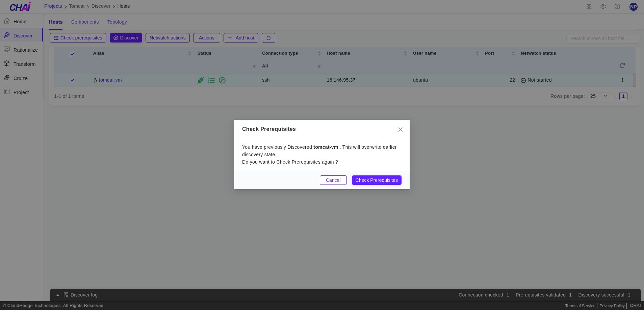This screenshot has width=644, height=310.
Task: Switch to the Topology tab
Action: coord(117,22)
